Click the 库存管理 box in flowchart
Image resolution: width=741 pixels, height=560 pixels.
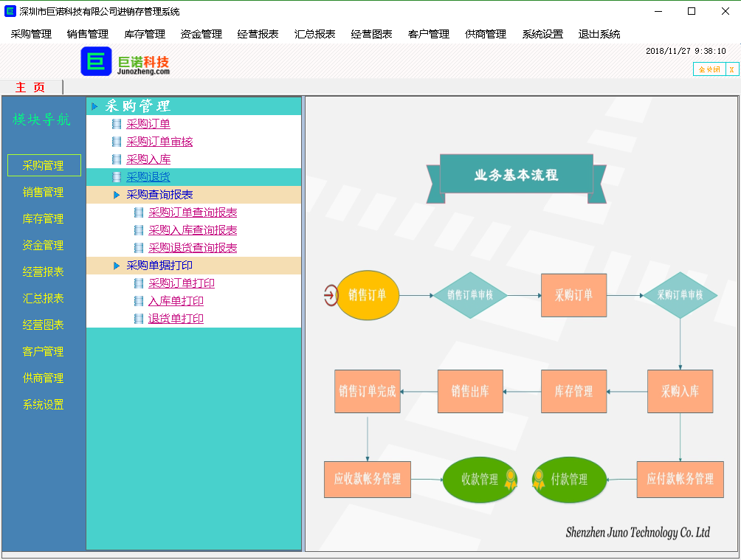click(x=573, y=391)
